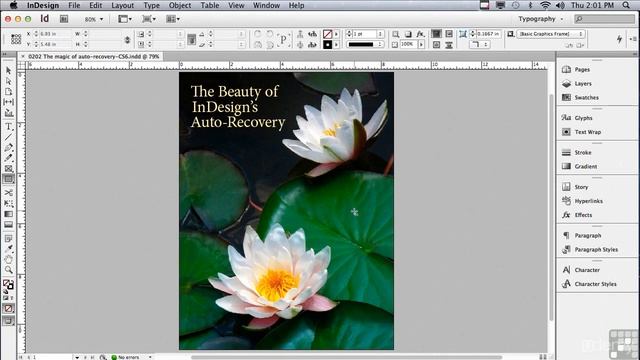Viewport: 640px width, 360px height.
Task: Select the Eyedropper tool
Action: [x=9, y=249]
